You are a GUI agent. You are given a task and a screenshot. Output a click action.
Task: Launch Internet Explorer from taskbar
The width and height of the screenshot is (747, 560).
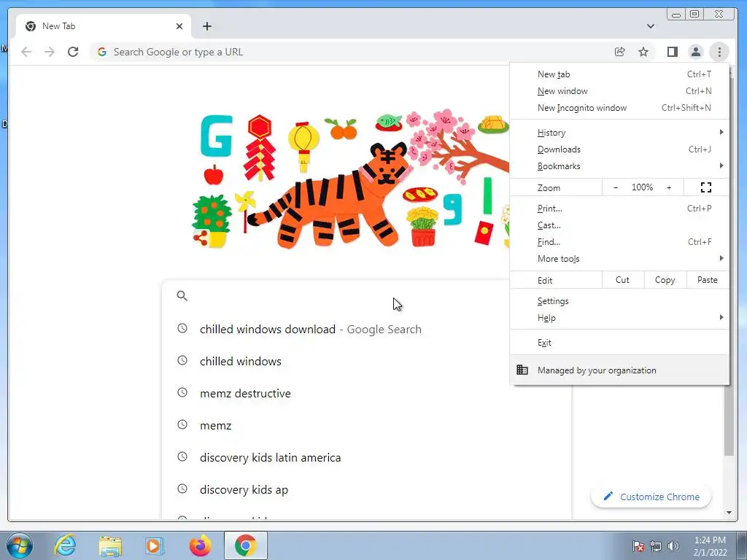pos(65,545)
